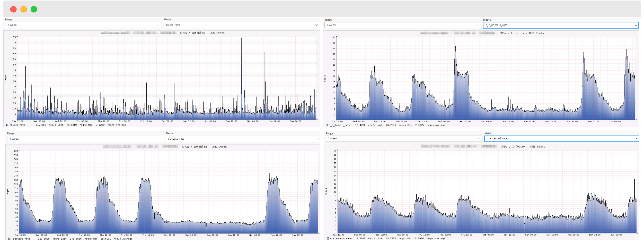Click the 7.7345 average value in domain rate legend

tap(419, 125)
